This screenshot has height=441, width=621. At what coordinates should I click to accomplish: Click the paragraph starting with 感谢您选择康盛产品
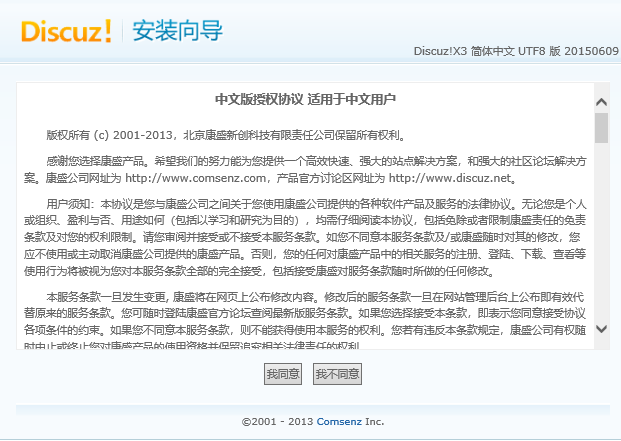pos(305,170)
